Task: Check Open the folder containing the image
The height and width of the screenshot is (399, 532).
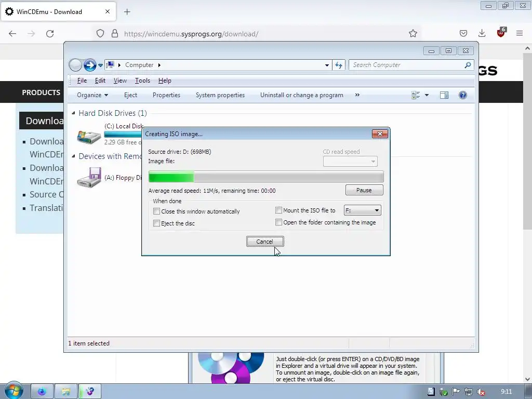Action: click(x=278, y=222)
